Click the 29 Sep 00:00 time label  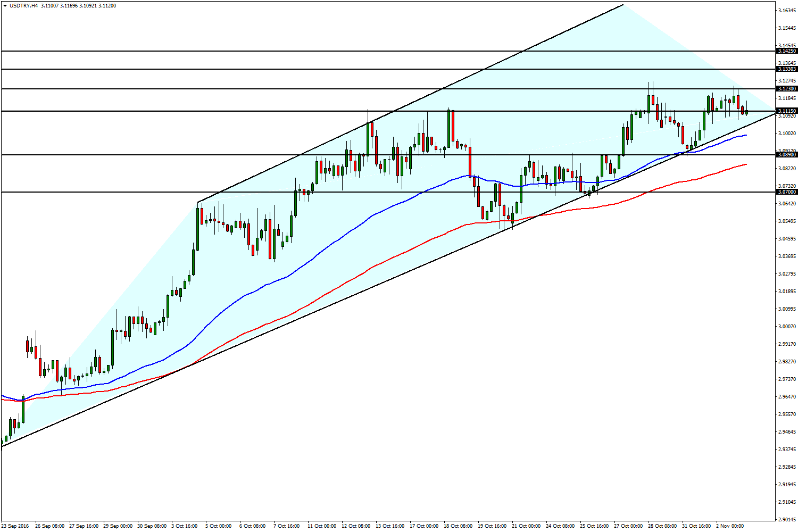coord(118,526)
